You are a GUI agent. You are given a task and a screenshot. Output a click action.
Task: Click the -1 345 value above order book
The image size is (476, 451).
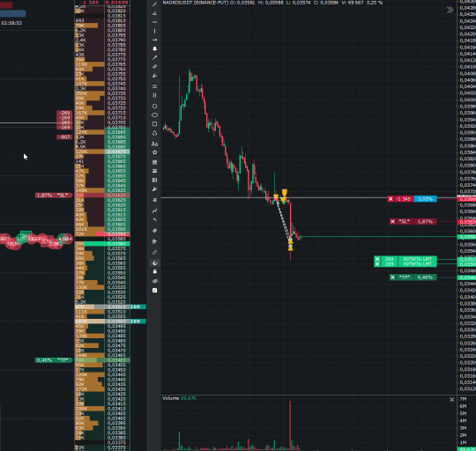90,3
